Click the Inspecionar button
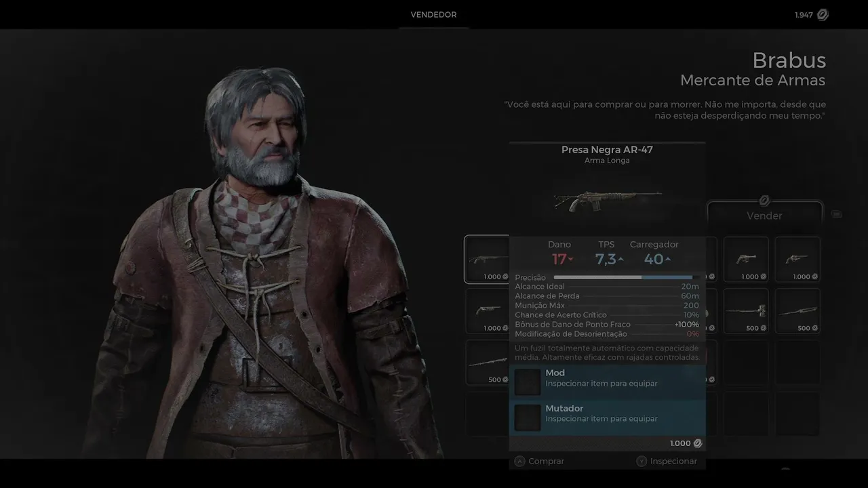The width and height of the screenshot is (868, 488). pos(667,461)
